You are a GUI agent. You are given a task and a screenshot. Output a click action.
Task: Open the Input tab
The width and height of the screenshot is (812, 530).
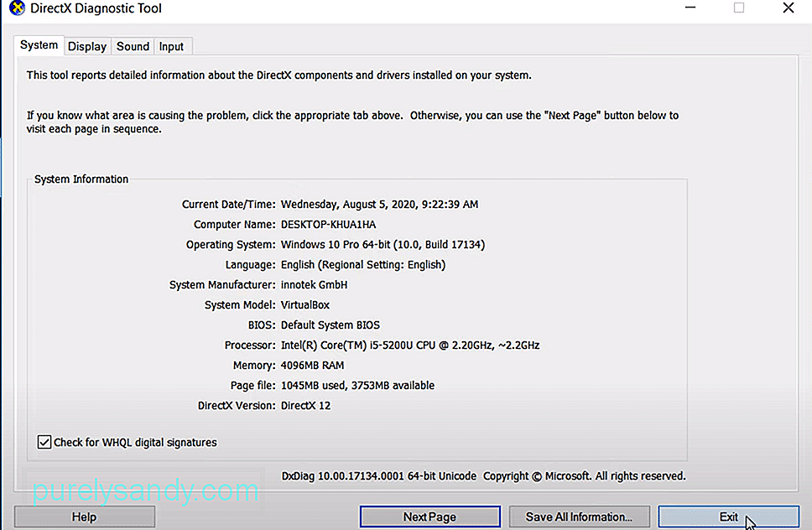(171, 47)
